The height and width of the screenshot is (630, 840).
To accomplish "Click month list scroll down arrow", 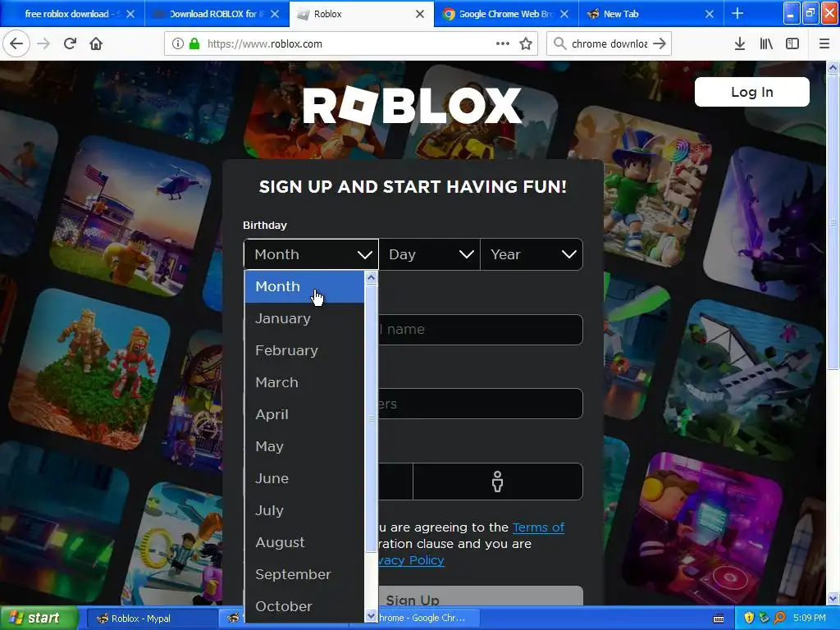I will 371,616.
